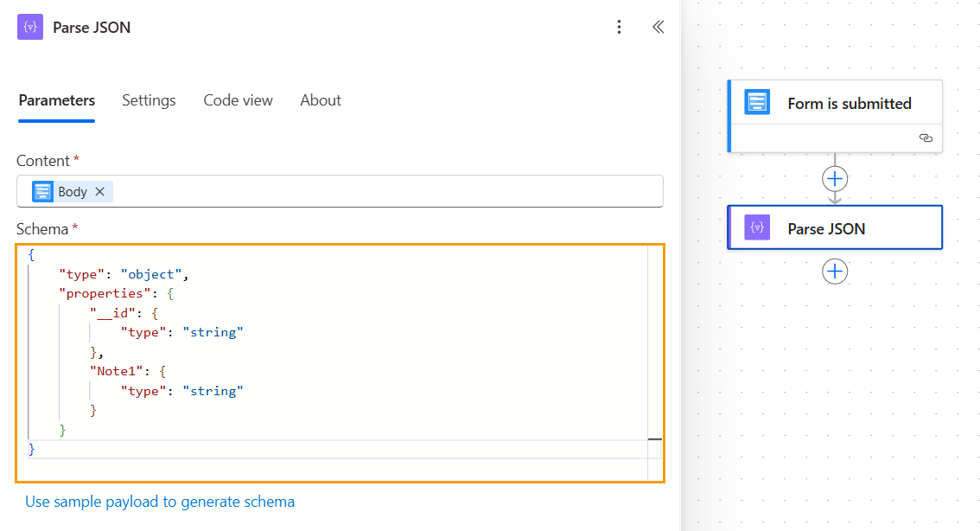Click Use sample payload to generate schema
The height and width of the screenshot is (531, 980).
point(160,502)
